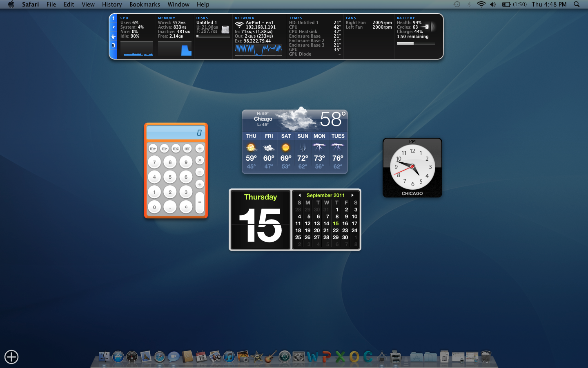588x368 pixels.
Task: Open iTunes from the Dock
Action: tap(229, 357)
